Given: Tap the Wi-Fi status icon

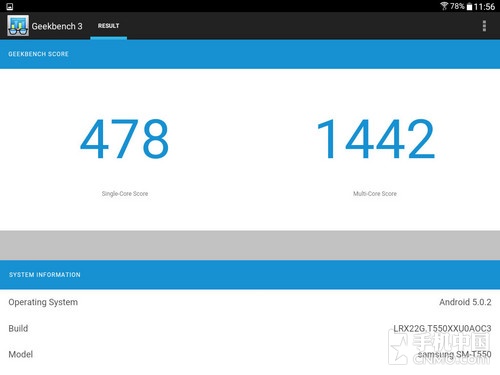Looking at the screenshot, I should click(444, 6).
